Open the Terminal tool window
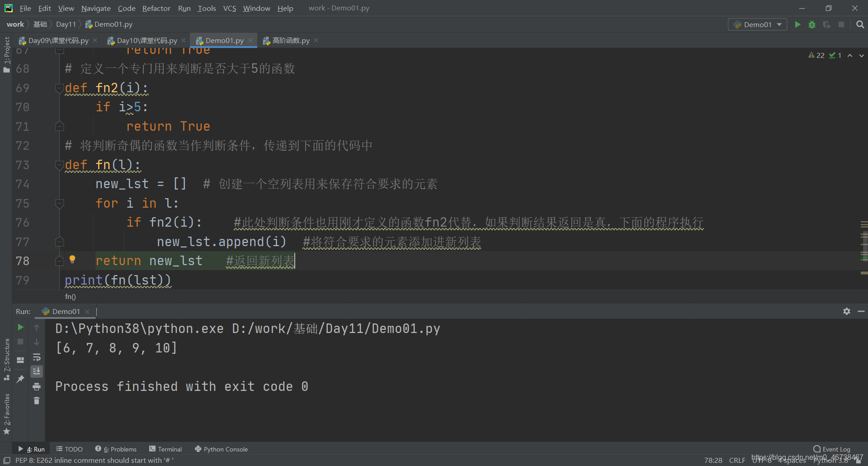This screenshot has width=868, height=466. (x=165, y=449)
